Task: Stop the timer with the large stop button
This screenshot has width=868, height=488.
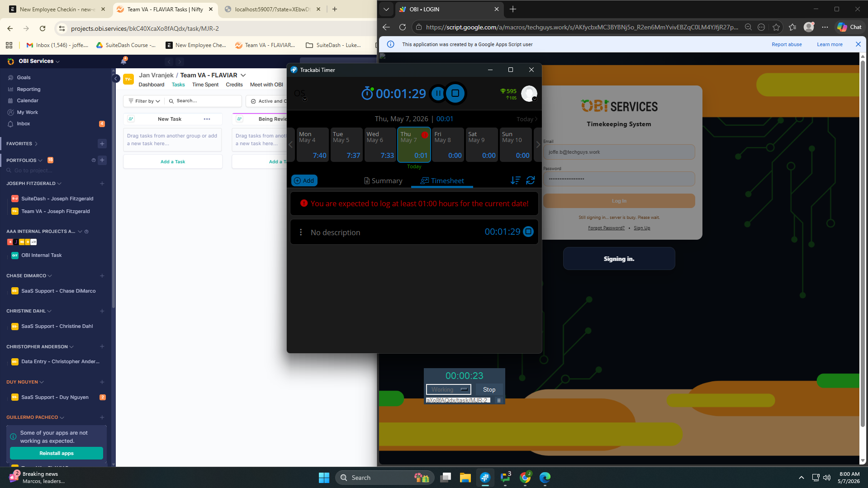Action: point(455,94)
